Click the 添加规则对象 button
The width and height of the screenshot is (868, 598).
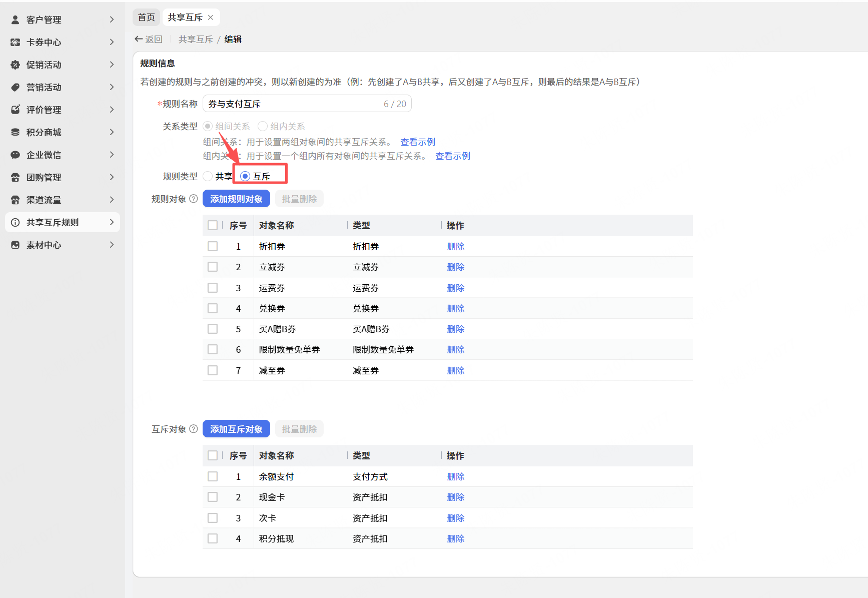pyautogui.click(x=236, y=199)
